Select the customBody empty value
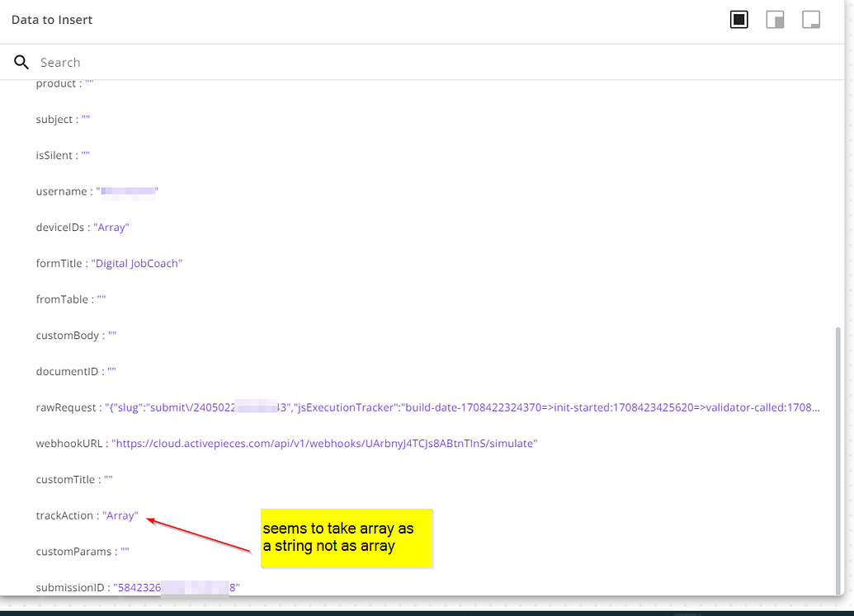 point(111,335)
